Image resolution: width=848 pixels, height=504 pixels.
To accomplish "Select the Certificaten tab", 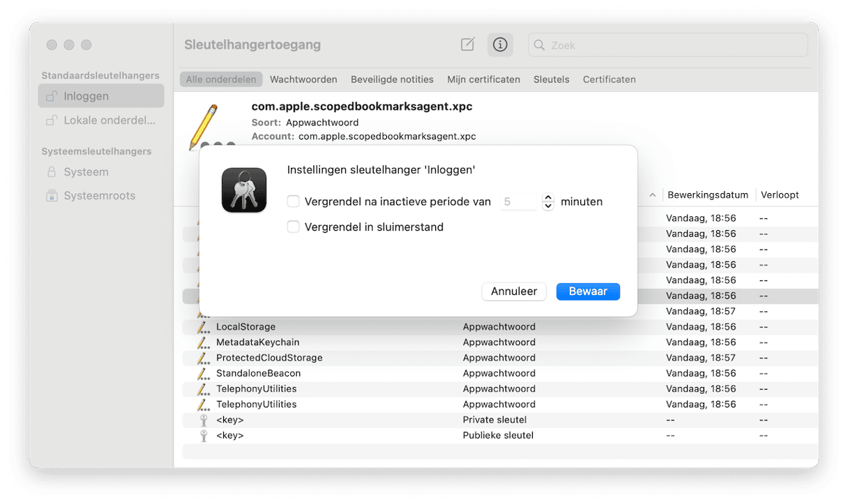I will pyautogui.click(x=609, y=79).
